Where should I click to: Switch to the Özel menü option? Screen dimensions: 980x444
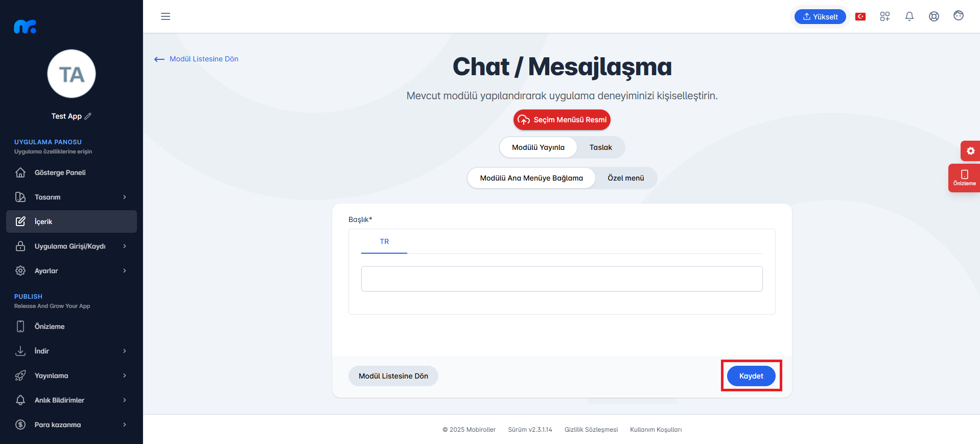pos(625,178)
